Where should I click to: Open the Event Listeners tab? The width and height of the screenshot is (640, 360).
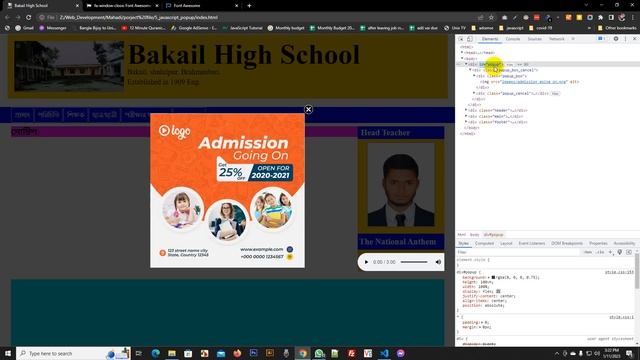click(x=532, y=243)
